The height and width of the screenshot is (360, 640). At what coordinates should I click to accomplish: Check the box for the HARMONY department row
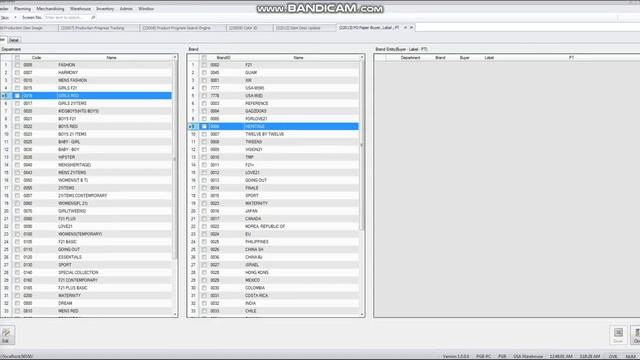pyautogui.click(x=17, y=73)
